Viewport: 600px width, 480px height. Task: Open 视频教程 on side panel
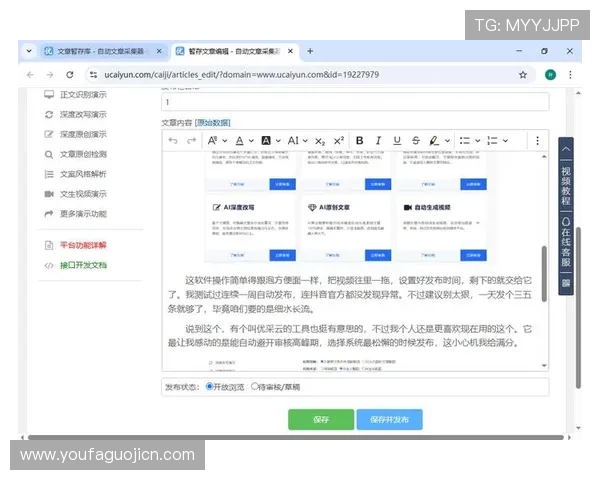pos(566,186)
